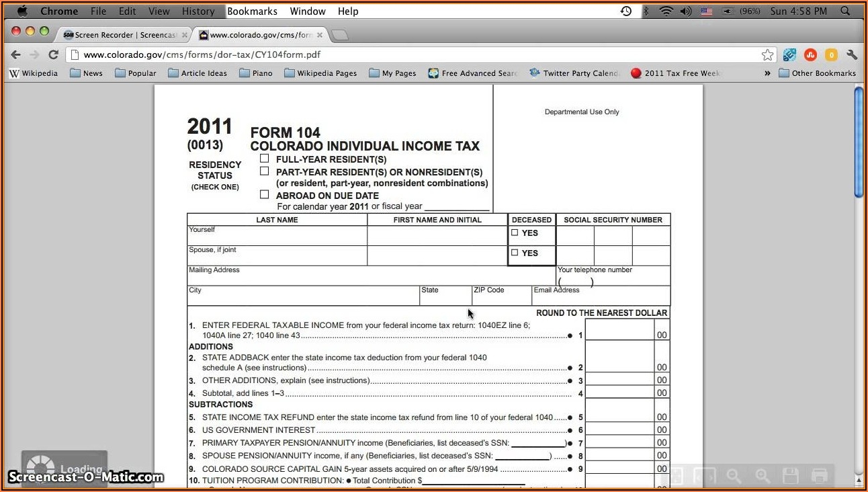Screen dimensions: 868x492
Task: Open the History menu
Action: click(198, 11)
